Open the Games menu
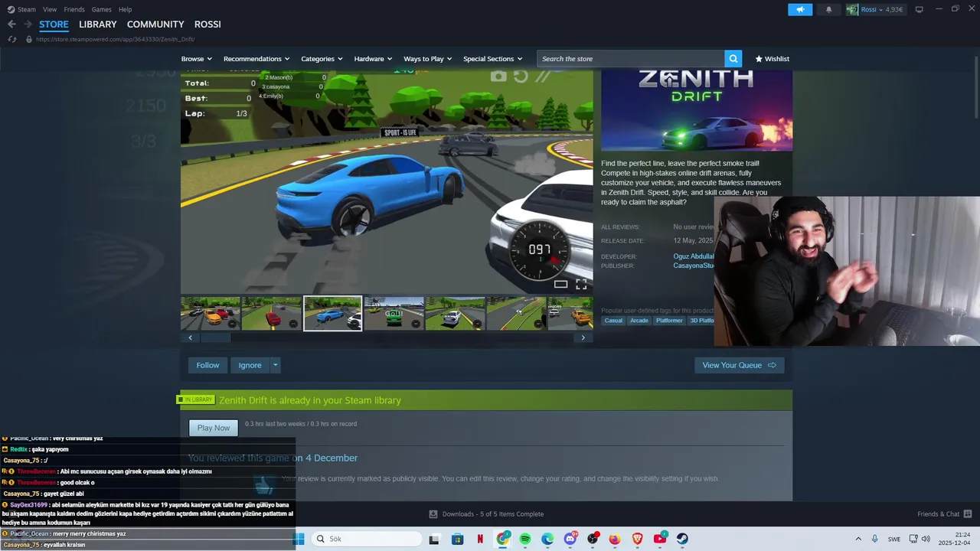Image resolution: width=980 pixels, height=551 pixels. pos(101,9)
